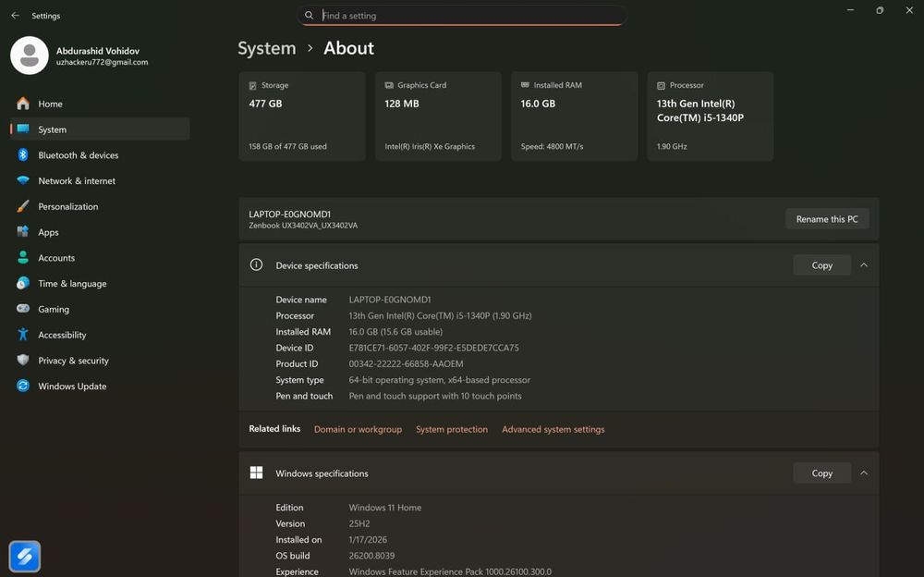Open Accounts from the sidebar
This screenshot has height=577, width=924.
(x=56, y=258)
